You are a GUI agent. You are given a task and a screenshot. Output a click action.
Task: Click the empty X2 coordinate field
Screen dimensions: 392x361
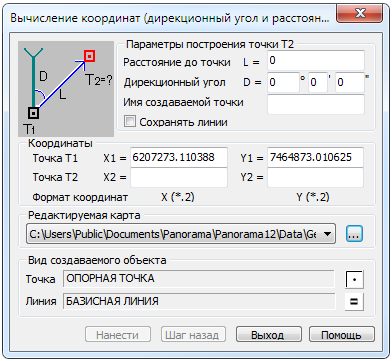pos(179,177)
